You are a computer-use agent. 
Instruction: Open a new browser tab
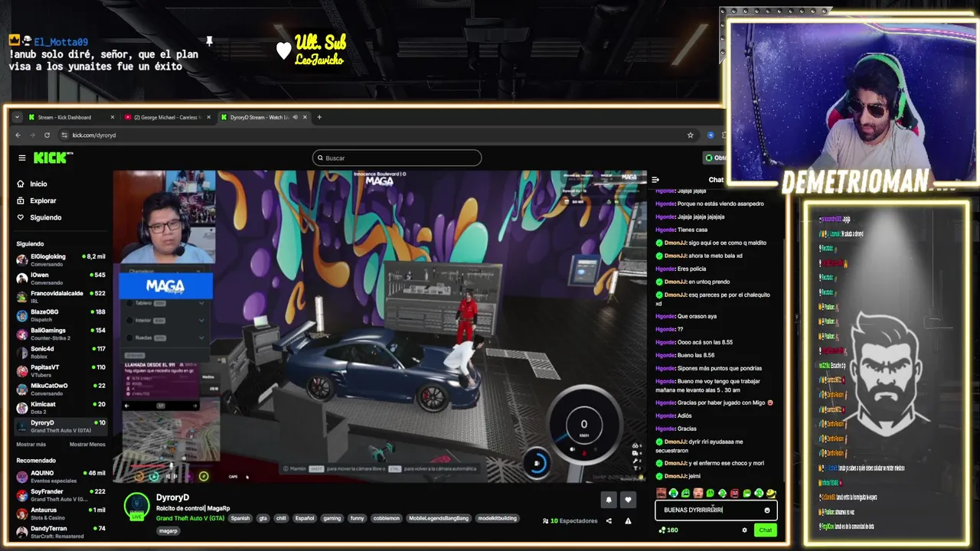(x=319, y=117)
